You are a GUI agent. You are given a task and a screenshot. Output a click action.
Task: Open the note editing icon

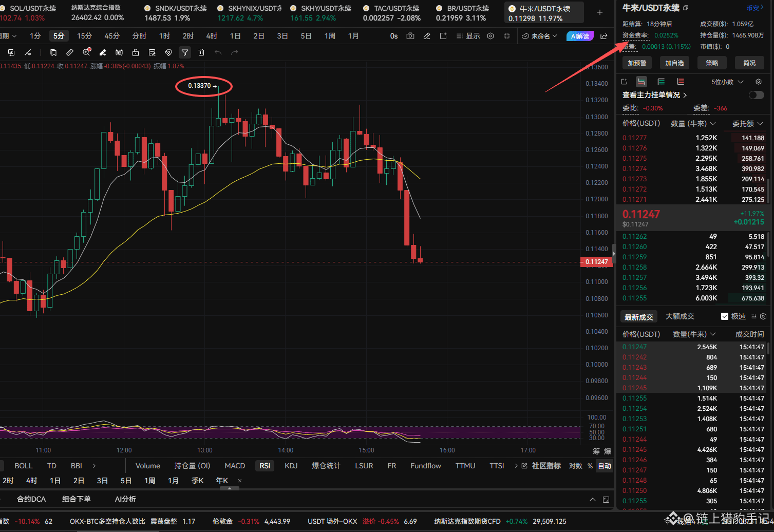click(x=152, y=52)
